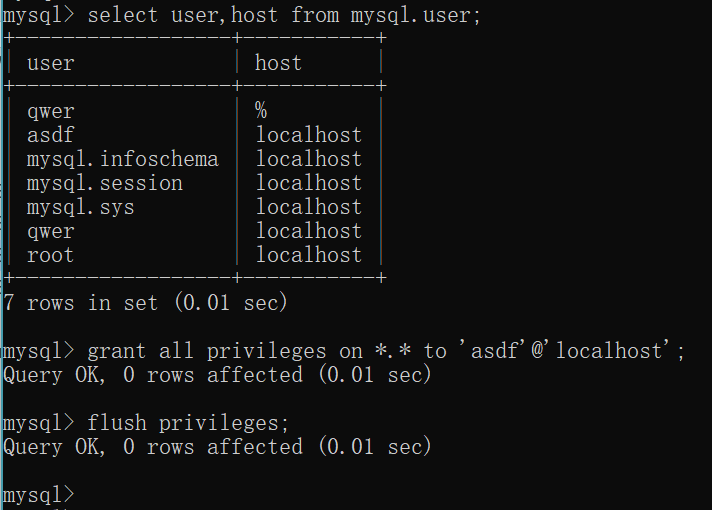Viewport: 712px width, 510px height.
Task: Click the host column header
Action: click(278, 62)
